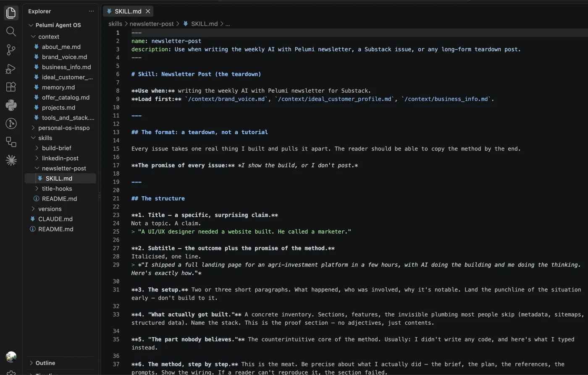The width and height of the screenshot is (588, 375).
Task: Click the two linked squares activity bar icon
Action: (11, 142)
